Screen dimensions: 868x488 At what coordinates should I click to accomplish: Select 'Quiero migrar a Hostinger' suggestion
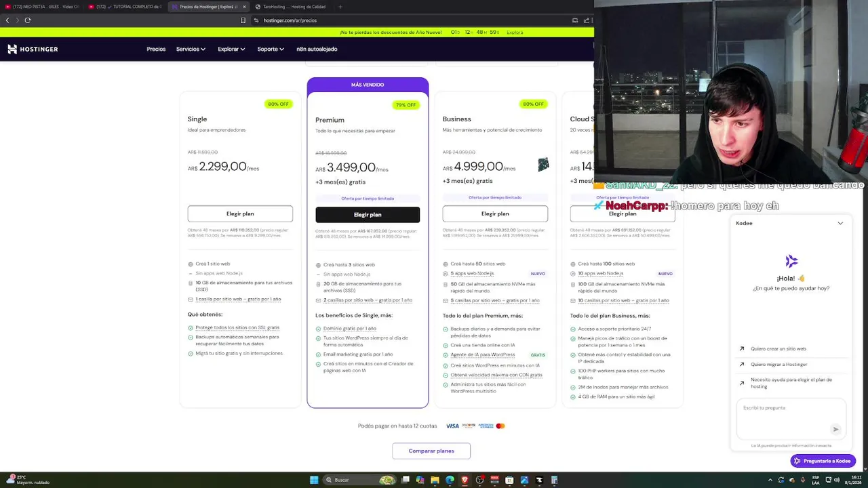point(778,364)
